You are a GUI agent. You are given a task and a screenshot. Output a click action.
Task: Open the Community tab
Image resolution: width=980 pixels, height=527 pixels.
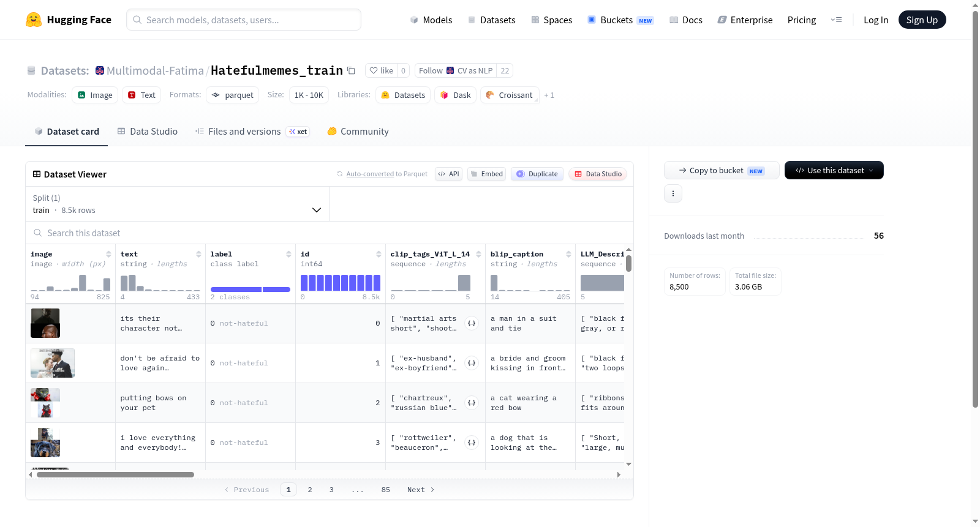pyautogui.click(x=358, y=131)
